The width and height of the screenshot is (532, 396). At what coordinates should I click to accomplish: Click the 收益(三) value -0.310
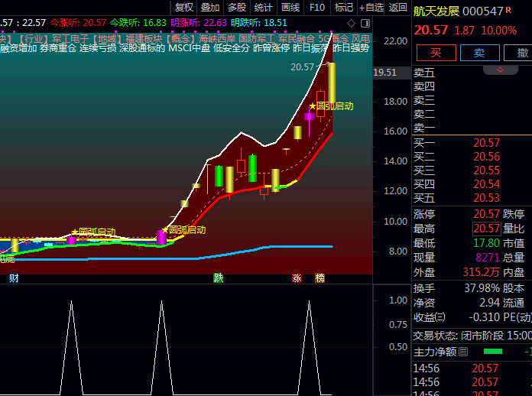point(485,317)
